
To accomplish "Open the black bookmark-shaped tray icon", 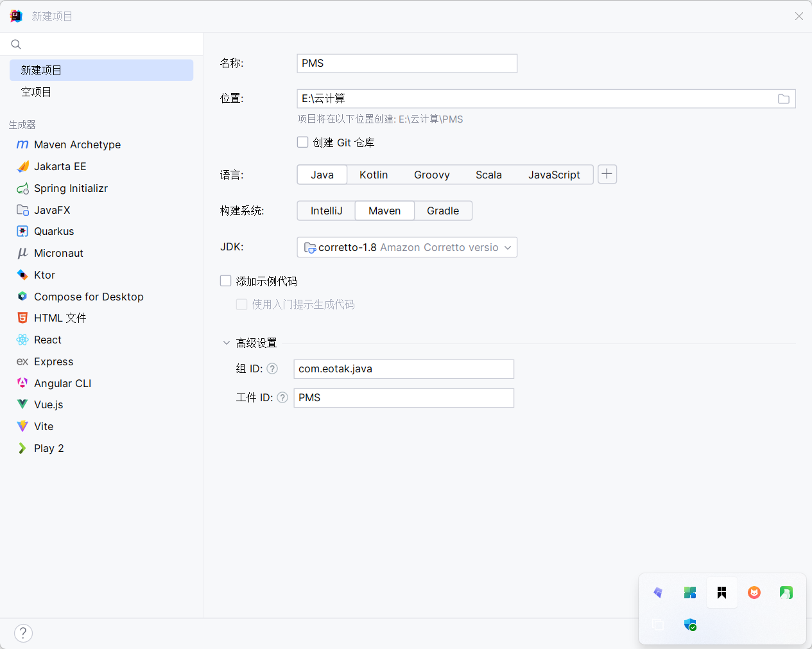I will pyautogui.click(x=722, y=593).
